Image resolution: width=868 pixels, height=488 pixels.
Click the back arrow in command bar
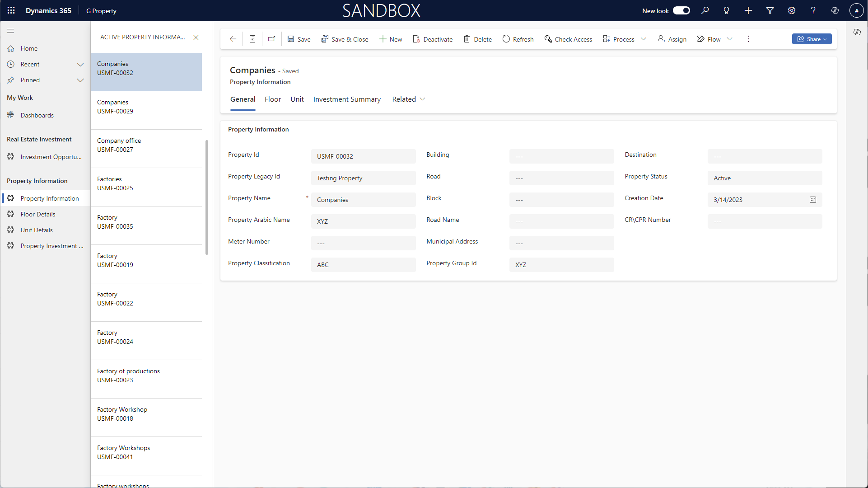click(233, 39)
